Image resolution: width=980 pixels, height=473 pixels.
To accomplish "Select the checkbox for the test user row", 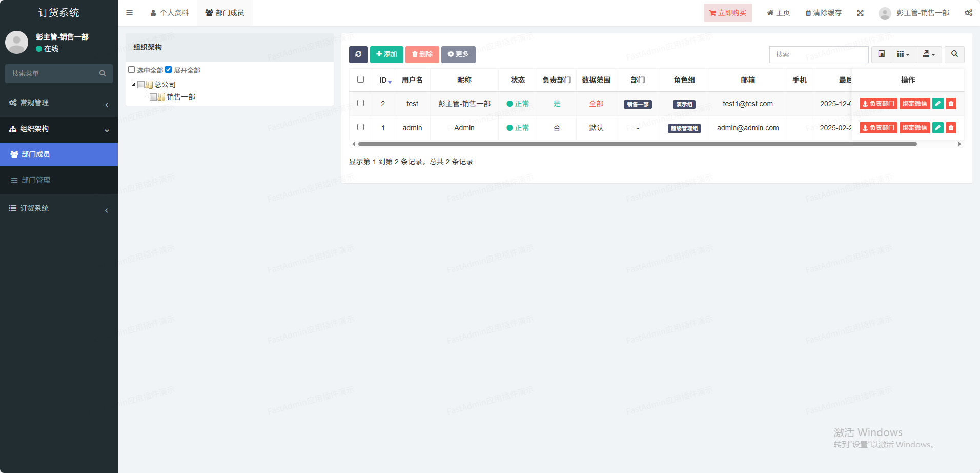I will [361, 103].
